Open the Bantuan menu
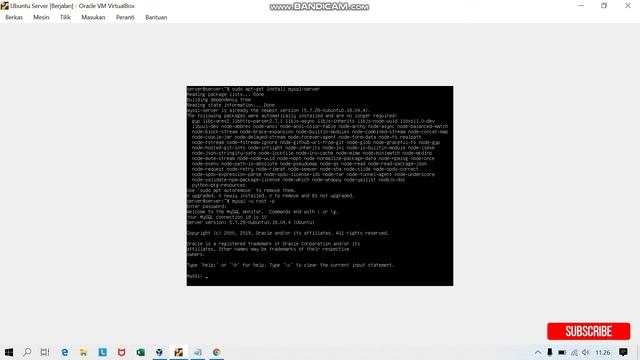Viewport: 640px width, 360px height. coord(156,17)
